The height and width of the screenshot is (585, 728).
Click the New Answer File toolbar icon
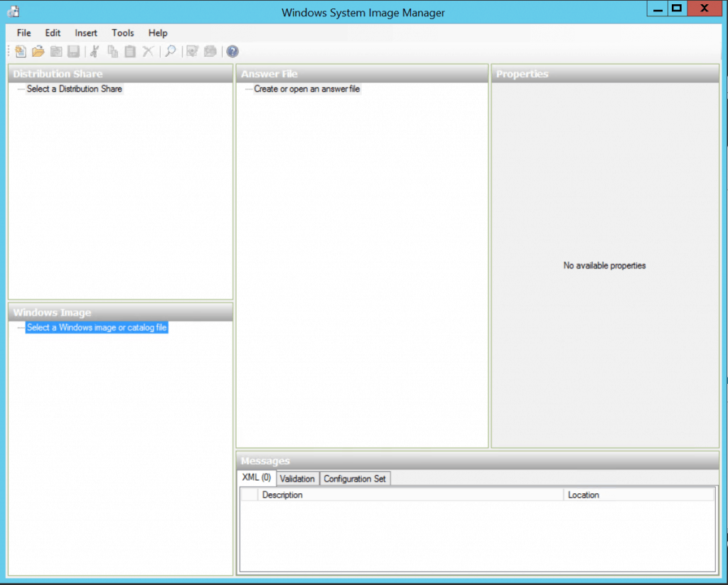[21, 52]
